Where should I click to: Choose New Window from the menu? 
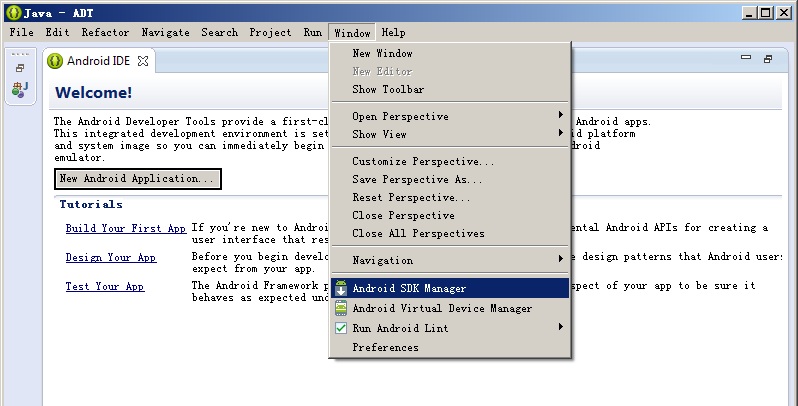pos(450,53)
